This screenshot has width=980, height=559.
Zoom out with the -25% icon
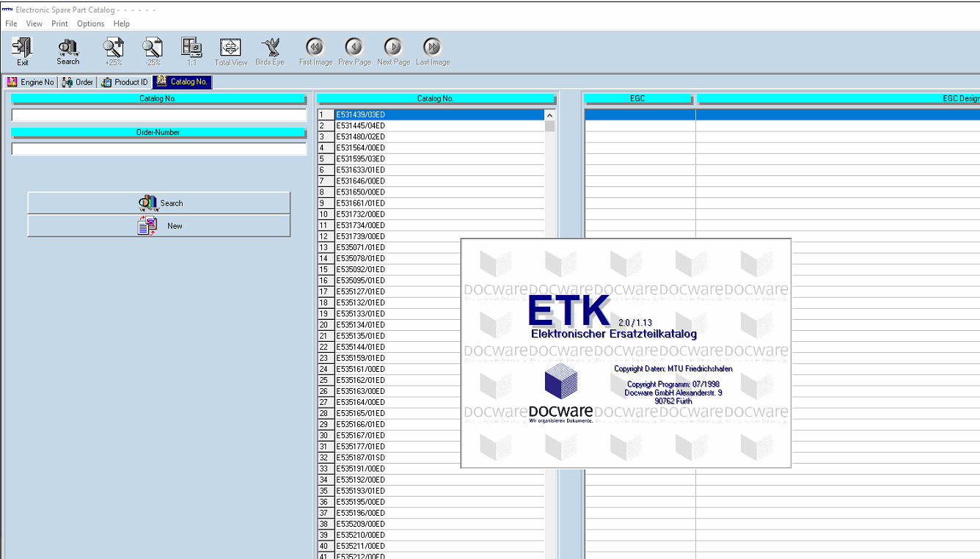tap(153, 48)
